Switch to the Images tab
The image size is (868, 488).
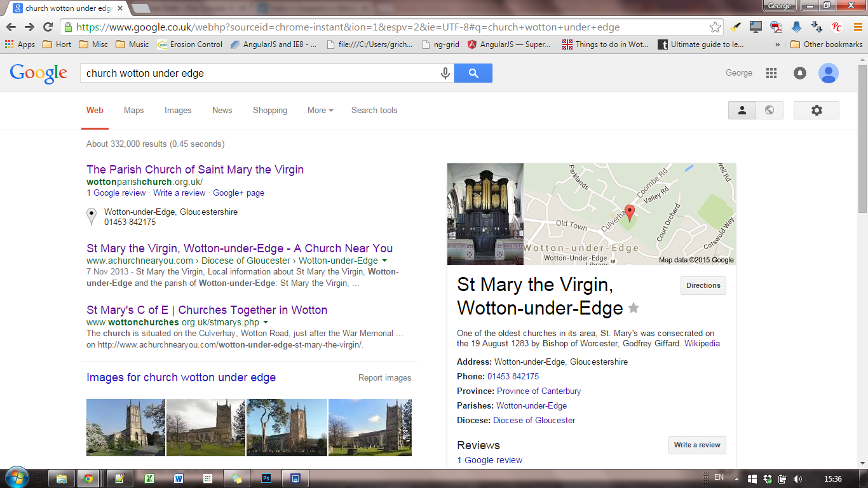[x=178, y=110]
